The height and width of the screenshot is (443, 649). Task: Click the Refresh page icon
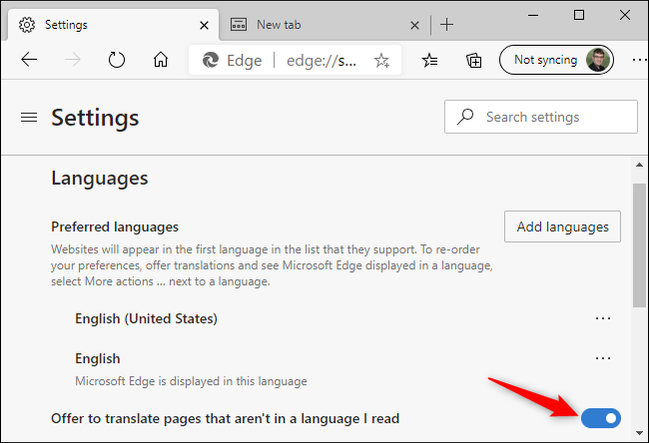tap(116, 60)
